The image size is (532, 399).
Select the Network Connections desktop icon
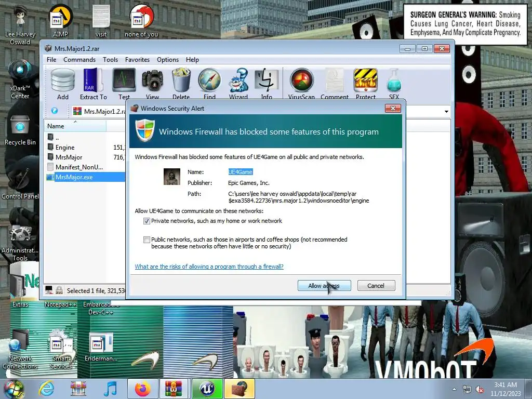click(20, 350)
